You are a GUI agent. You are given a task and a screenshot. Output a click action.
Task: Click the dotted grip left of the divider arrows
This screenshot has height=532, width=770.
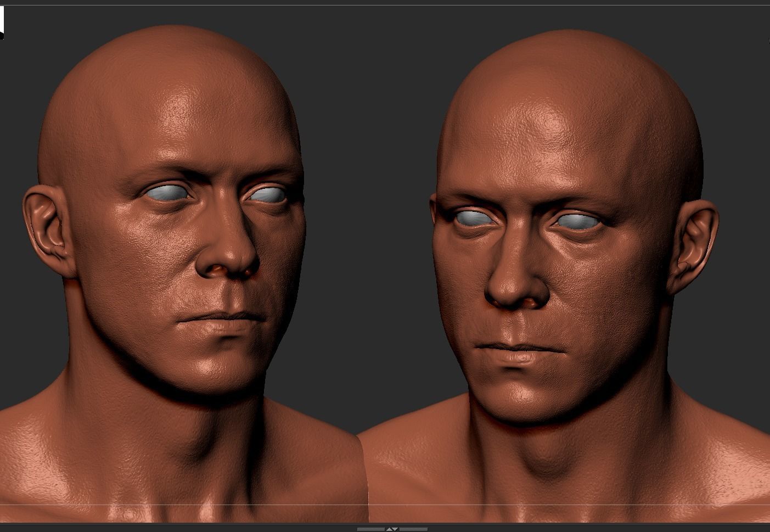point(371,529)
